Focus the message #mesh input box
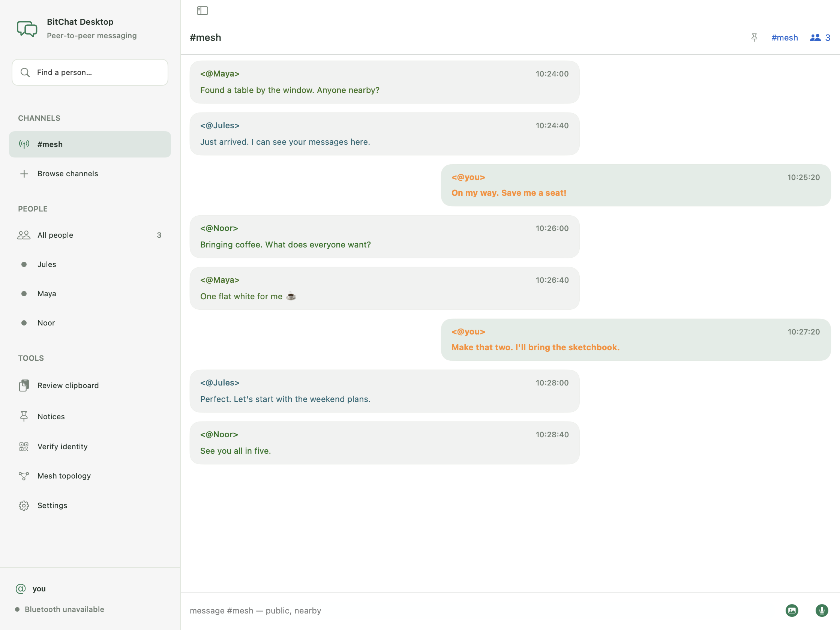This screenshot has height=630, width=840. point(482,610)
